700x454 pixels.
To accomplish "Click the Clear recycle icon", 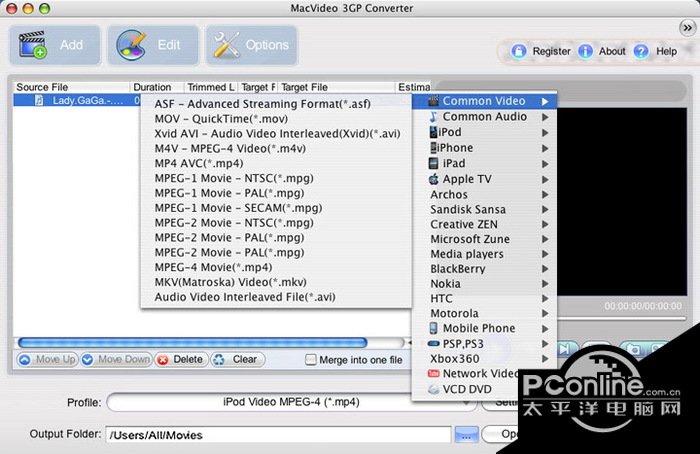I will point(219,360).
